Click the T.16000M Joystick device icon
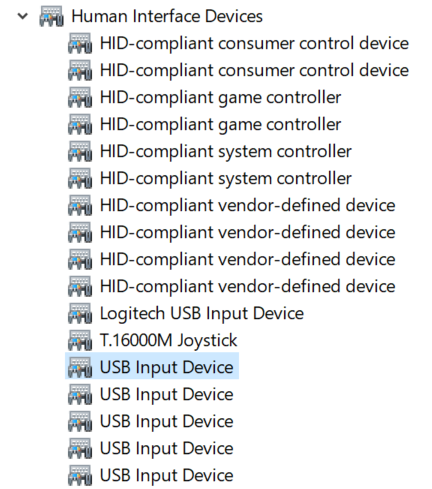This screenshot has height=489, width=432. (80, 340)
